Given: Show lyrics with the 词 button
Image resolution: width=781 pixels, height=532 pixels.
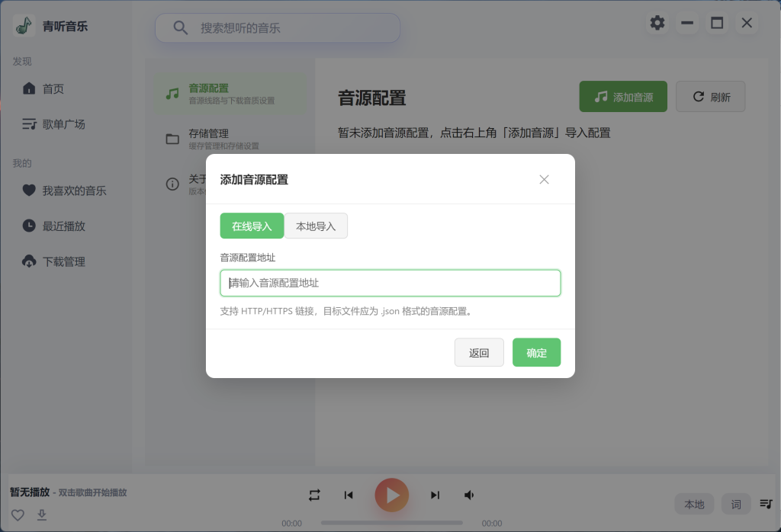Looking at the screenshot, I should click(x=736, y=504).
